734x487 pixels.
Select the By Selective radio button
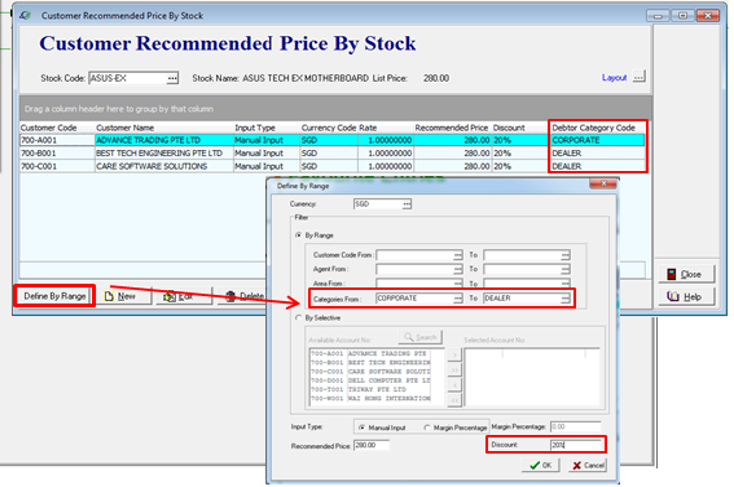click(298, 317)
